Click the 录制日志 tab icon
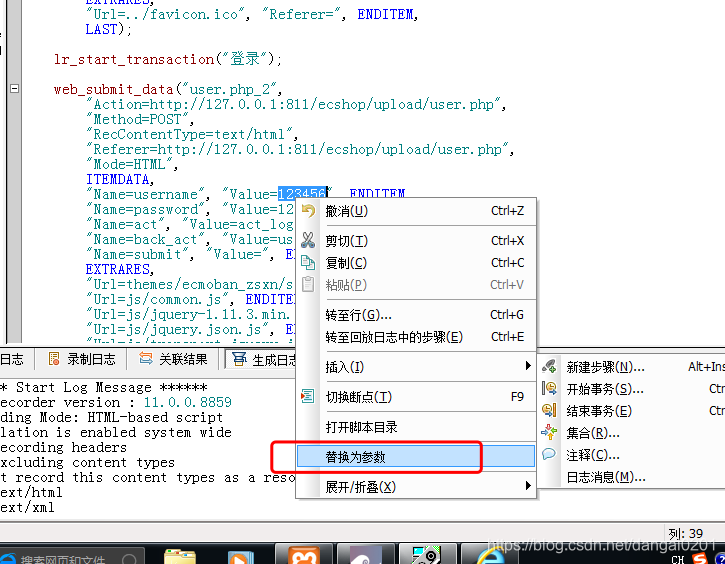Screen dimensions: 725x564 (x=54, y=359)
